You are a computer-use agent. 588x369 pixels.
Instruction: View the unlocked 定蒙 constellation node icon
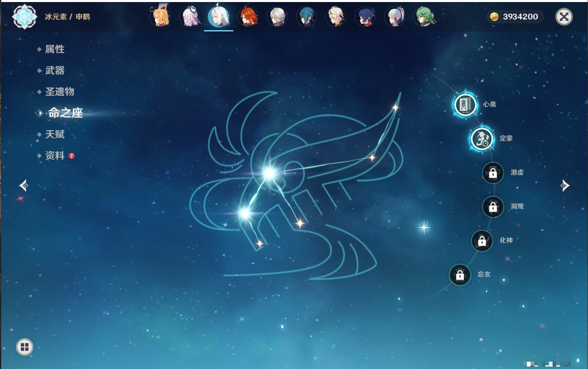pos(482,138)
